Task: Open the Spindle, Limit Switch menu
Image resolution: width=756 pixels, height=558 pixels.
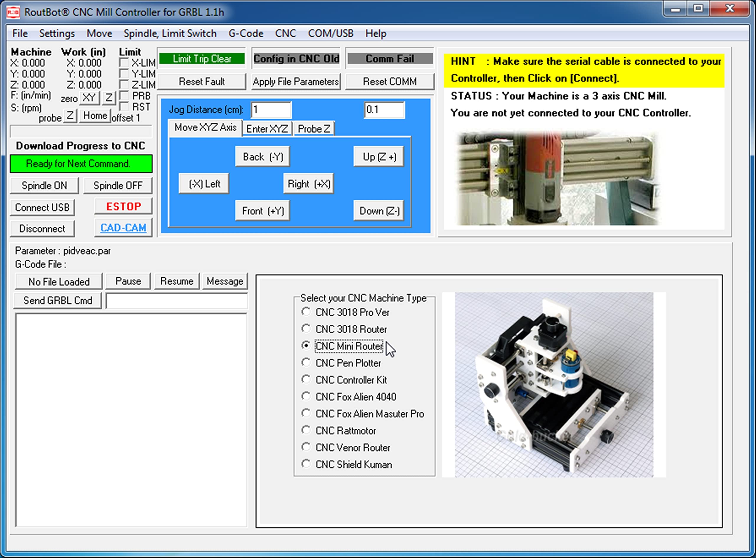Action: (170, 33)
